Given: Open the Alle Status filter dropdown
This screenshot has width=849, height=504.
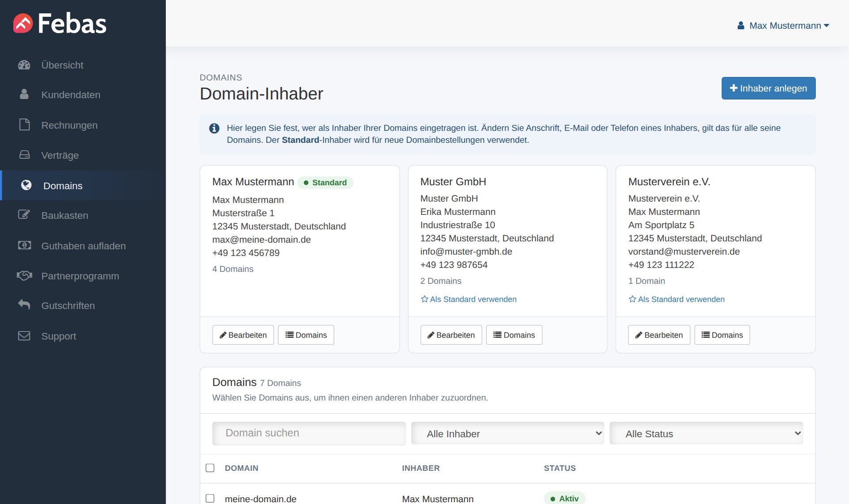Looking at the screenshot, I should [706, 433].
